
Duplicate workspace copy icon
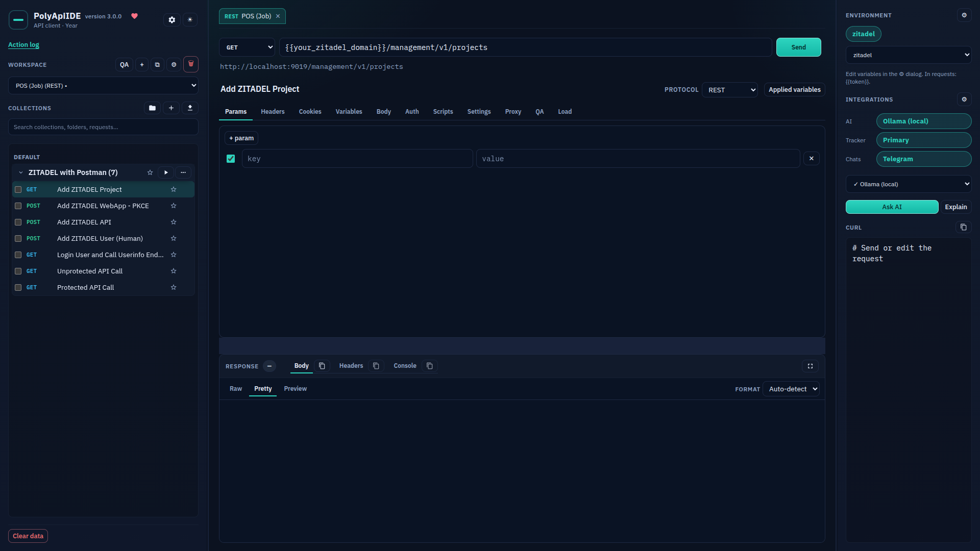157,65
